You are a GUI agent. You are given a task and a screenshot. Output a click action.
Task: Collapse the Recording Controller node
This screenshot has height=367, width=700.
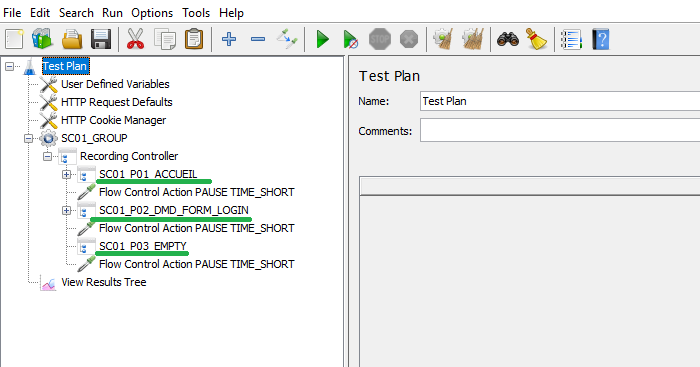[x=47, y=156]
